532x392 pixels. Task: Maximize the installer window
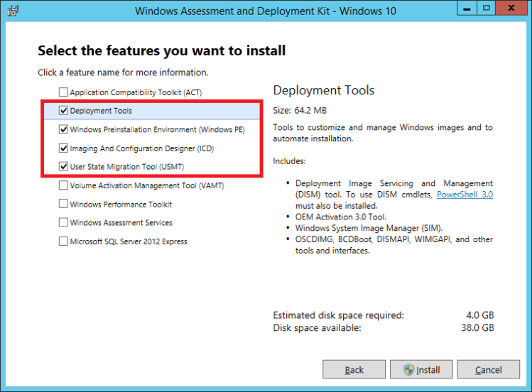tap(485, 9)
